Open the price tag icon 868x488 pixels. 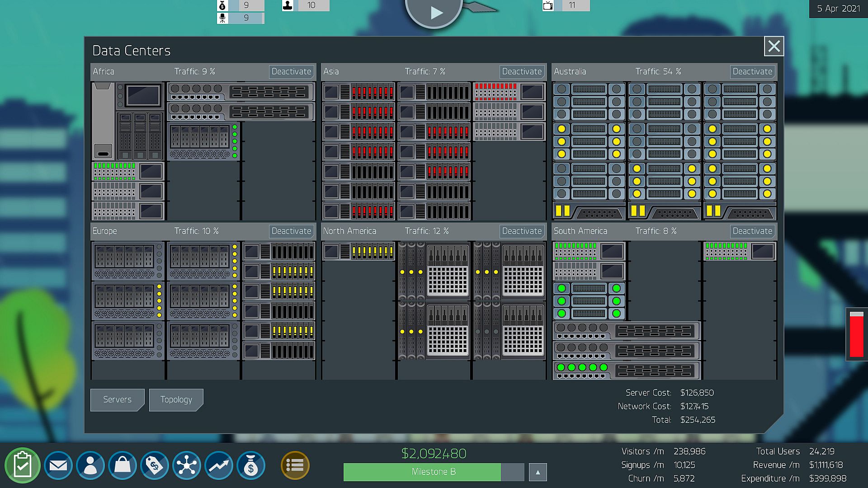(x=155, y=465)
